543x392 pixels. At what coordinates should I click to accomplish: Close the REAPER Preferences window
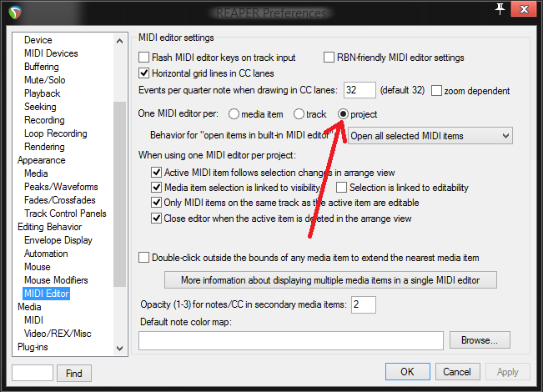[x=524, y=9]
